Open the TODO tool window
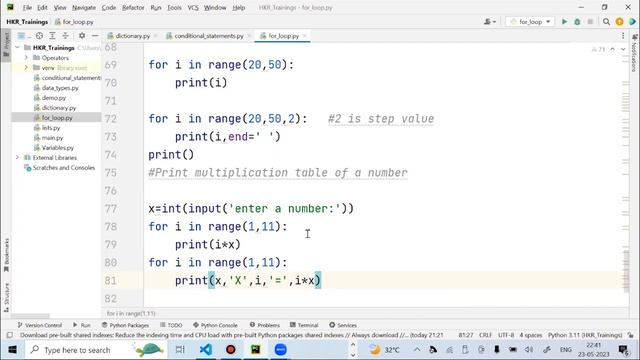The width and height of the screenshot is (640, 360). click(171, 325)
